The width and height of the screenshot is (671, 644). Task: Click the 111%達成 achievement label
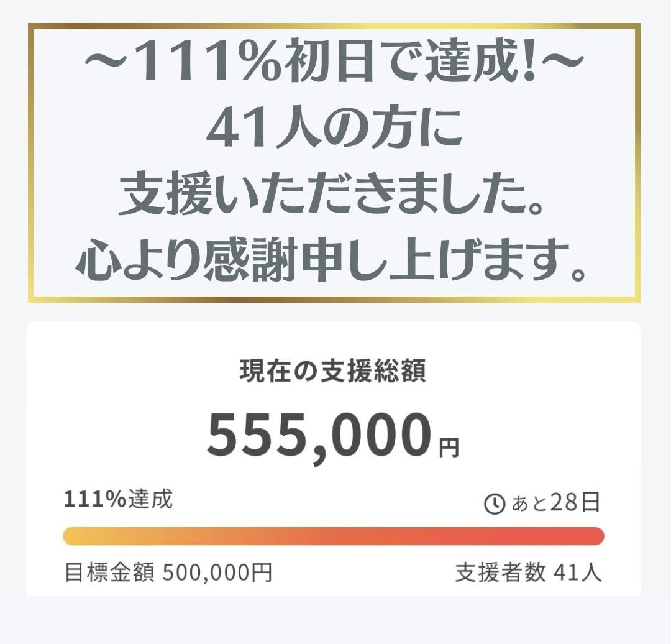[x=118, y=499]
